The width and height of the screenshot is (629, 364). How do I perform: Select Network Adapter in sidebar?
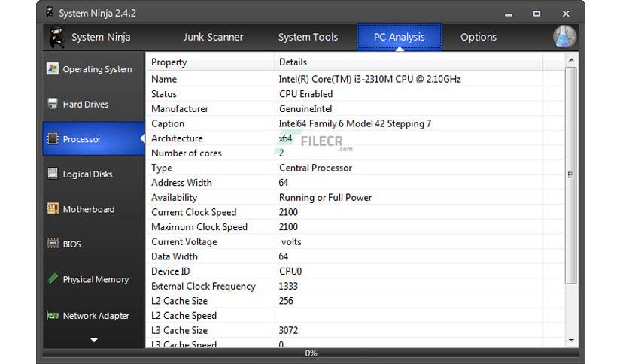click(x=96, y=316)
